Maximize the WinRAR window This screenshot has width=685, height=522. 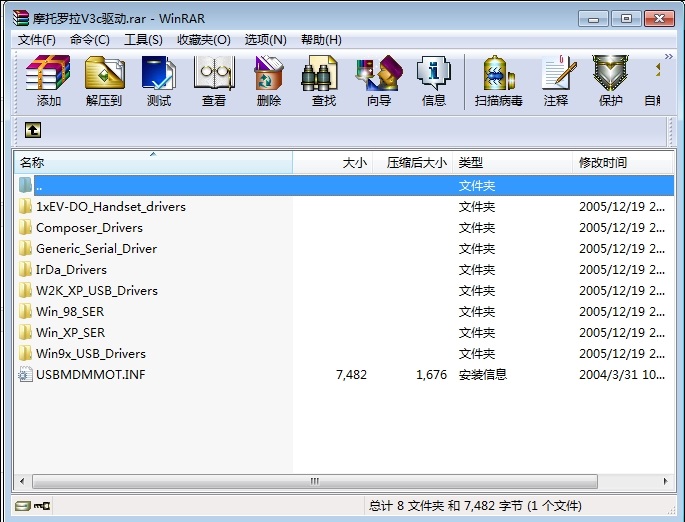tap(626, 19)
